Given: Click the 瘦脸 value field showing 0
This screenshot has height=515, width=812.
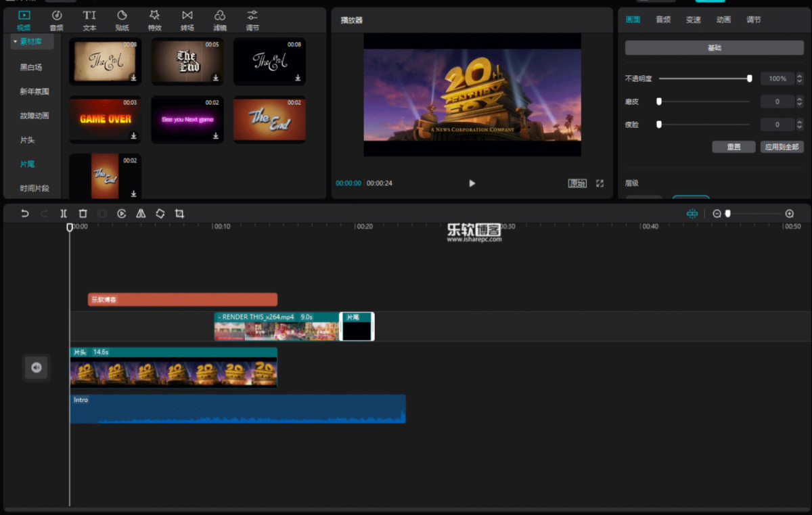Looking at the screenshot, I should click(777, 125).
